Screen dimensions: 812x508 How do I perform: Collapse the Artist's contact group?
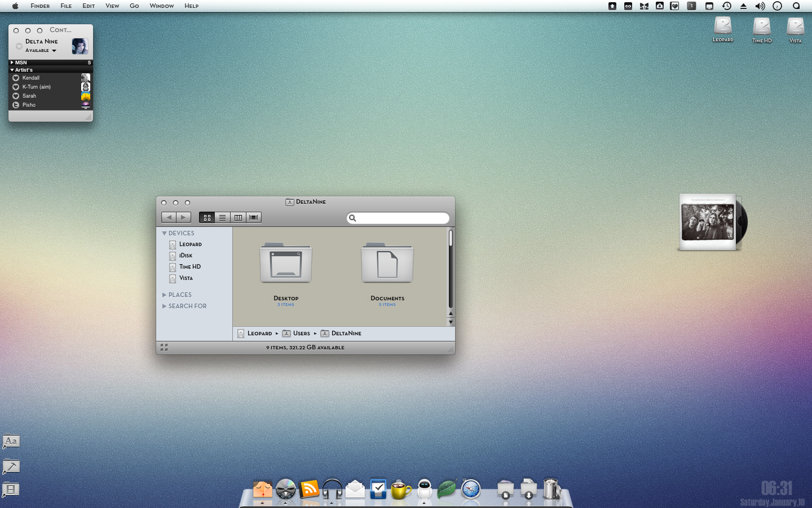[x=12, y=70]
